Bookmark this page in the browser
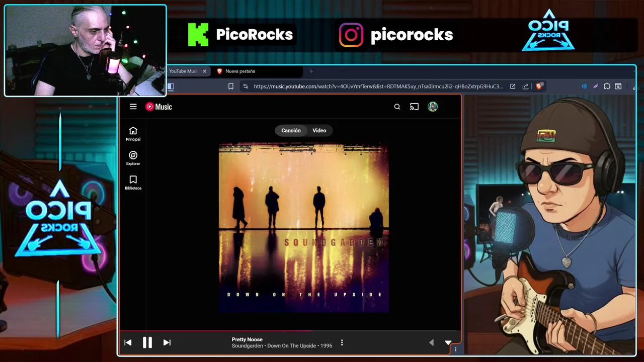This screenshot has height=362, width=644. [231, 86]
